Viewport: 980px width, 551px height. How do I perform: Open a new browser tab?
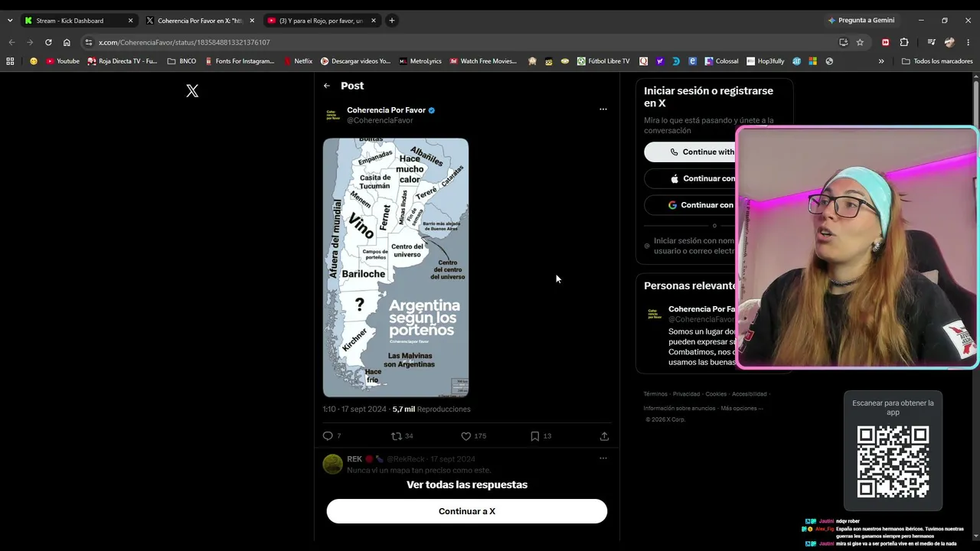(x=392, y=21)
